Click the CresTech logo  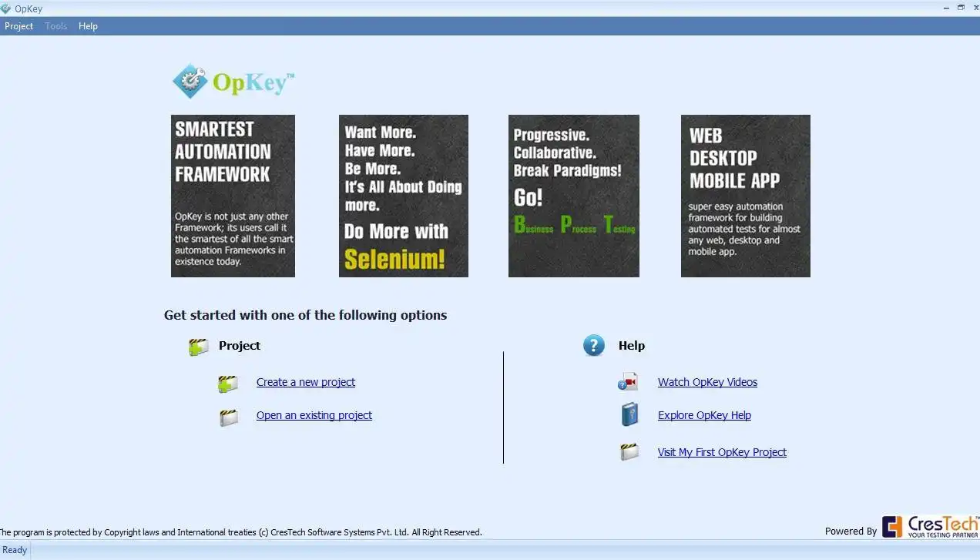tap(930, 527)
